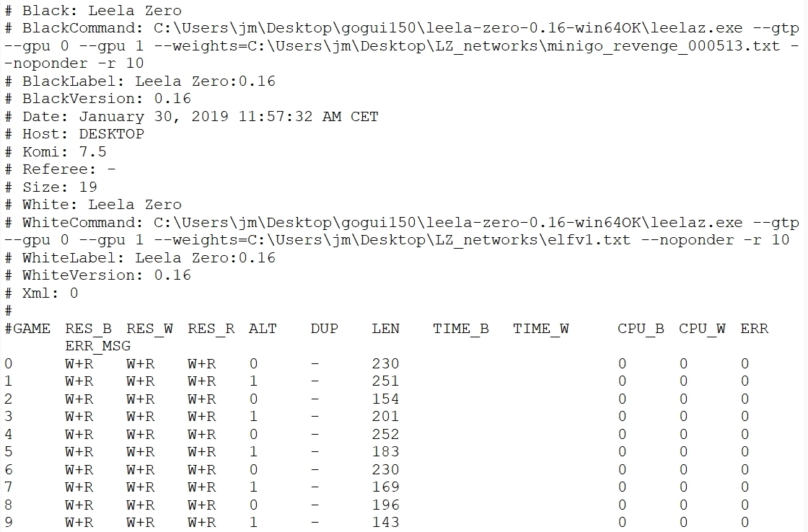Image resolution: width=808 pixels, height=532 pixels.
Task: Click the TIME_B column header
Action: (460, 329)
